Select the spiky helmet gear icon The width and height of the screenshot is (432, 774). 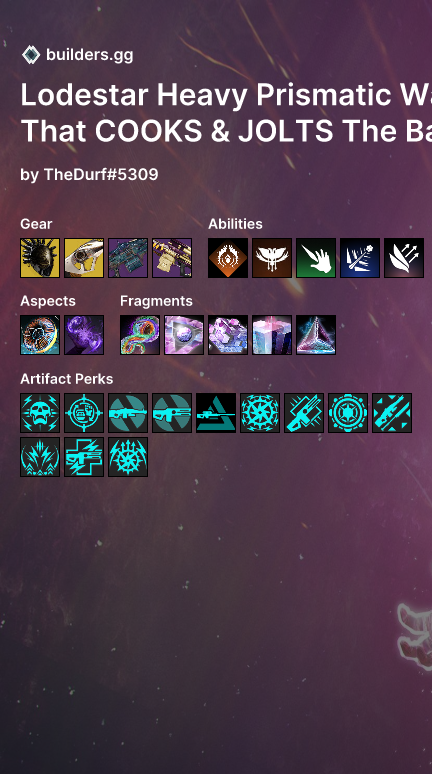point(40,258)
